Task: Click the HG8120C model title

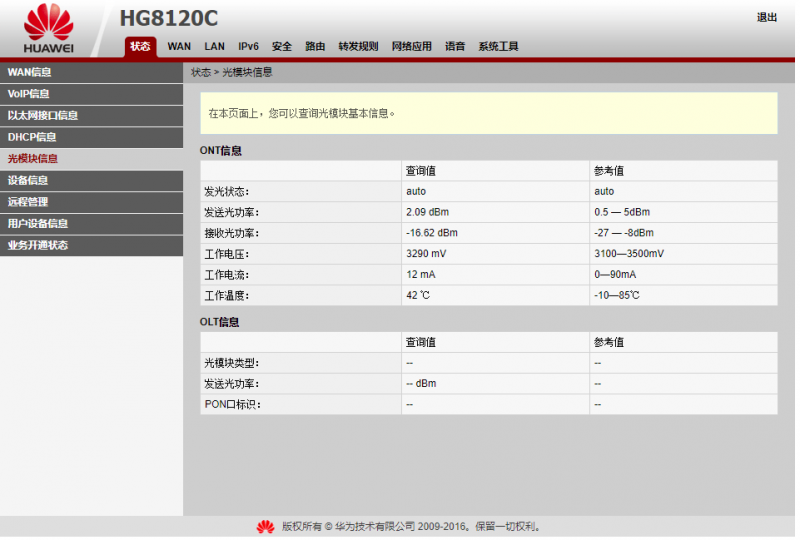Action: coord(169,18)
